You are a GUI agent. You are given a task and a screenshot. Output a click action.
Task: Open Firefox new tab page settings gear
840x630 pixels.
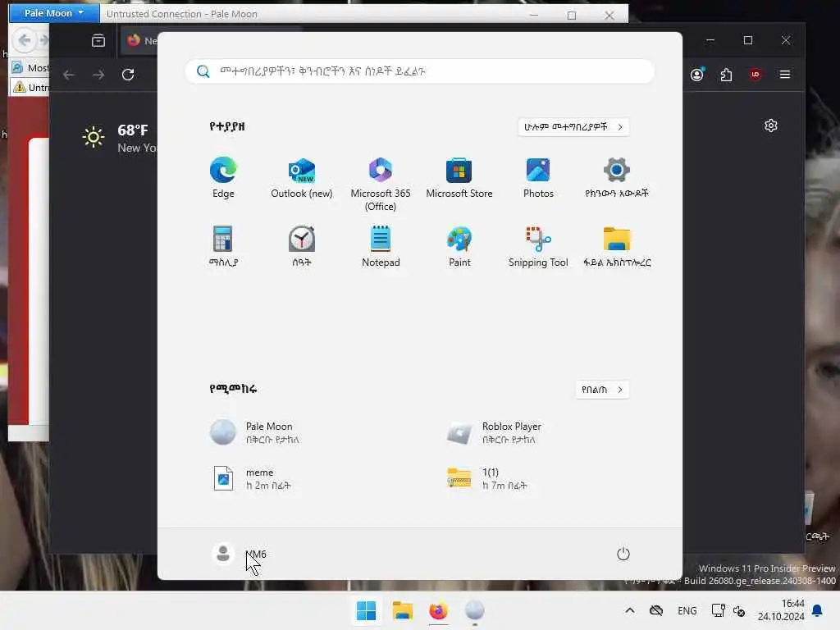(771, 126)
